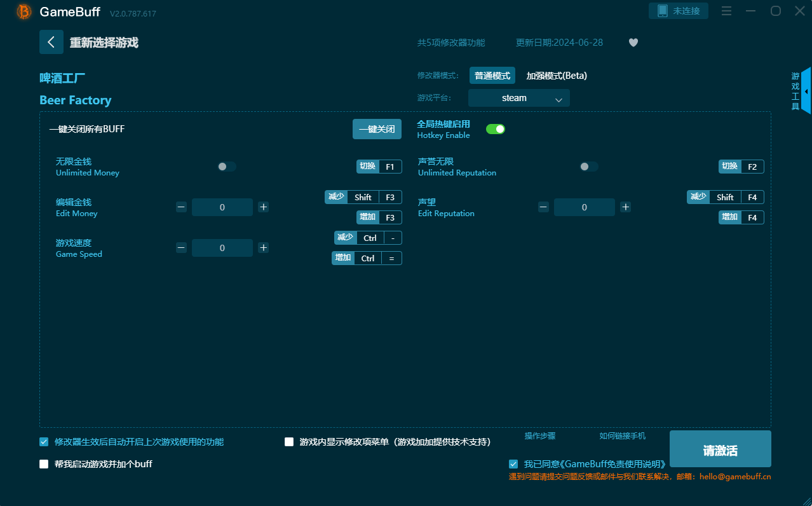Increase Game Speed with plus icon
Image resolution: width=812 pixels, height=506 pixels.
point(264,248)
